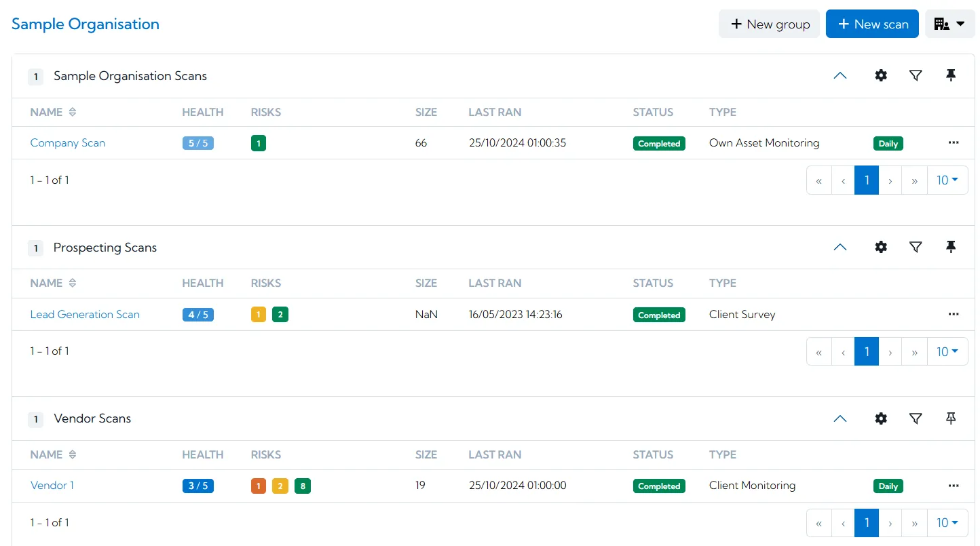Open the Company Scan link
Screen dimensions: 980x546
point(68,143)
